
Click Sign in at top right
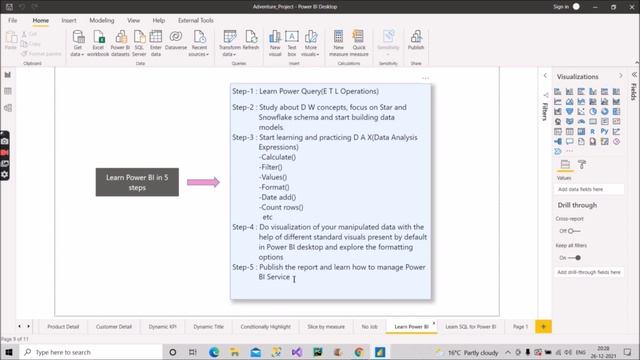click(x=561, y=7)
